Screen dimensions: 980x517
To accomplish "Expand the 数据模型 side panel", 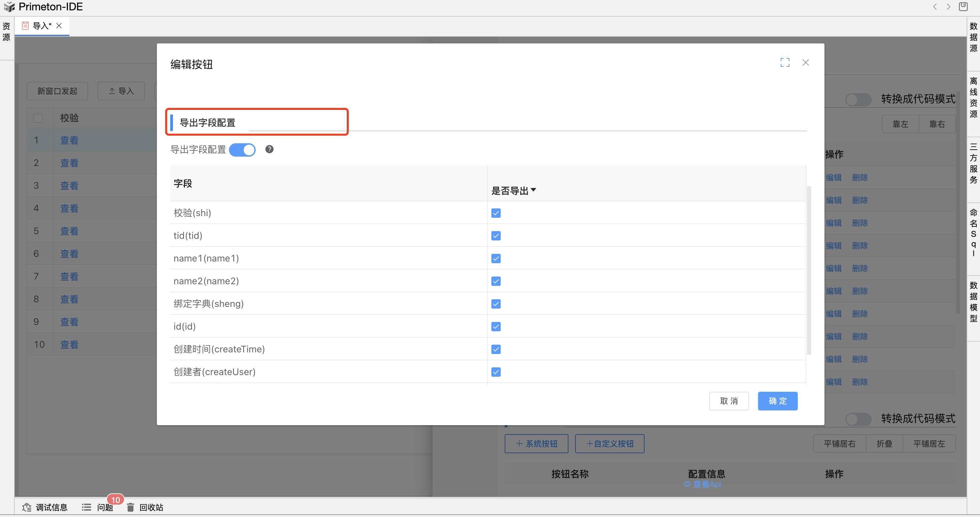I will pos(973,302).
